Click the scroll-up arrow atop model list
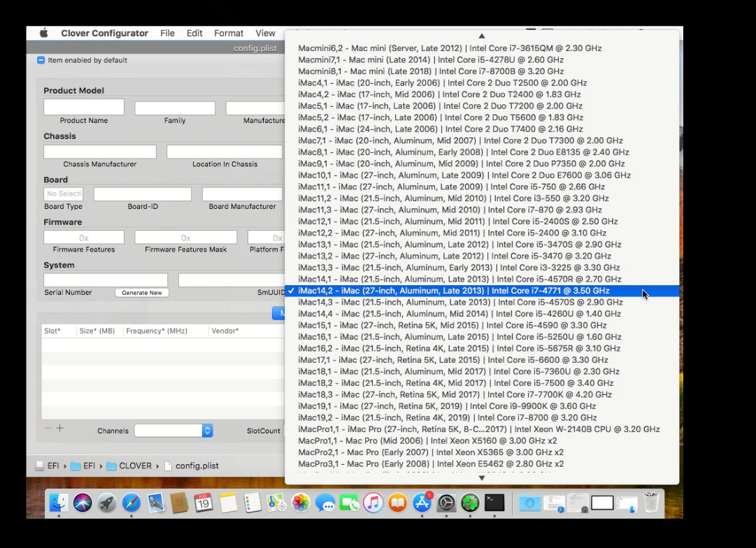This screenshot has width=756, height=548. [482, 36]
